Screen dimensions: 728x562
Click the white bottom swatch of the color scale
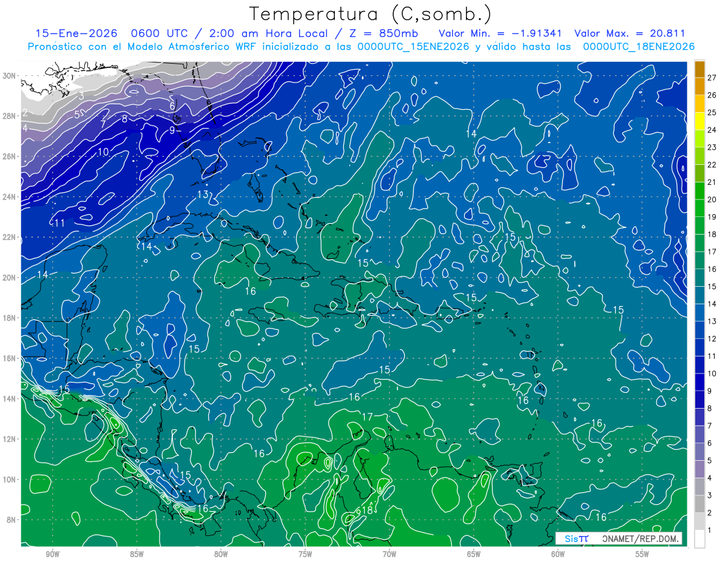pyautogui.click(x=699, y=539)
